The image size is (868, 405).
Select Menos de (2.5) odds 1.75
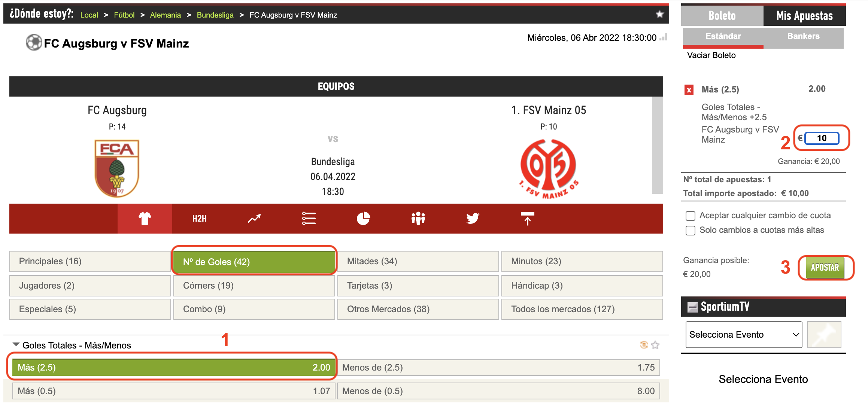[498, 367]
